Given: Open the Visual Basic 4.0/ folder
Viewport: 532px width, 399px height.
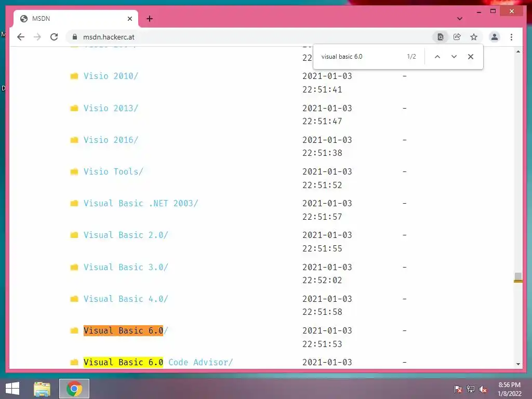Looking at the screenshot, I should [126, 299].
